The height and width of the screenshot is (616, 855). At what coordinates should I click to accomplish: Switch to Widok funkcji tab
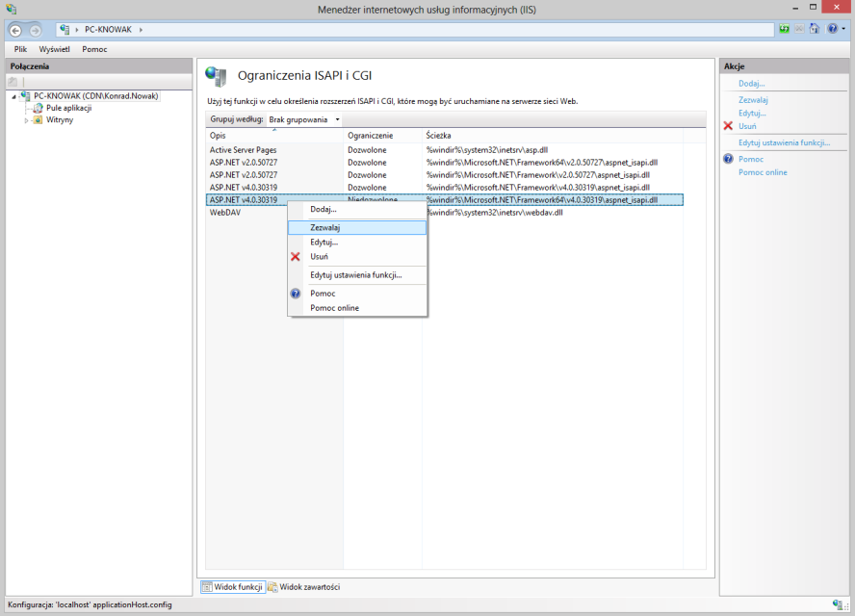(x=233, y=586)
